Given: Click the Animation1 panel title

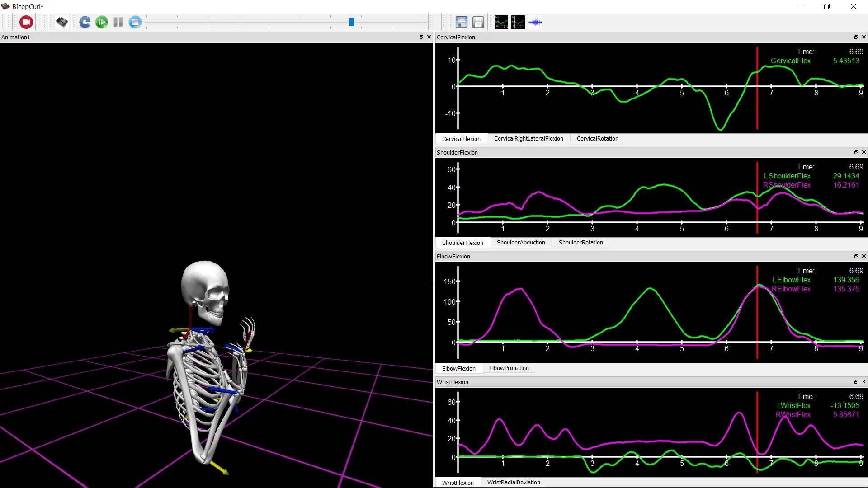Looking at the screenshot, I should tap(16, 37).
